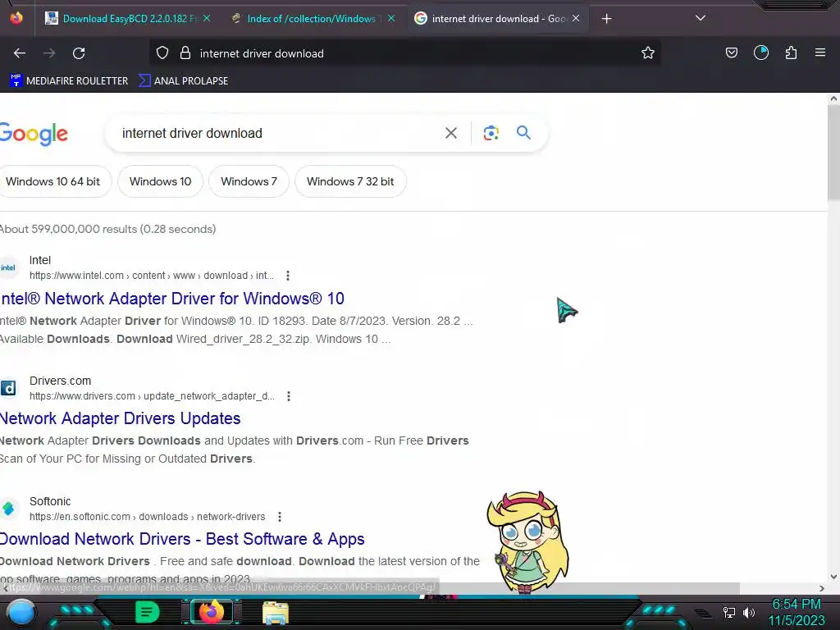Filter results by Windows 10 chip

coord(160,181)
